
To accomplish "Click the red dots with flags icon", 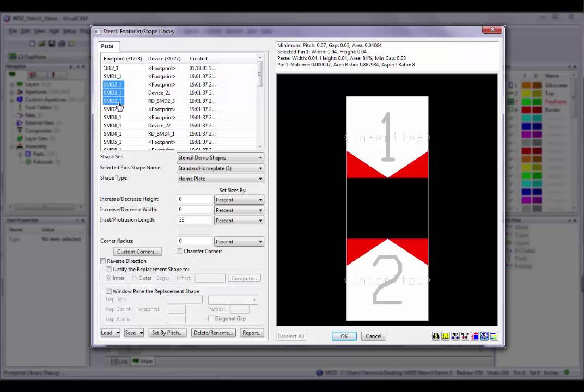I will (x=465, y=336).
